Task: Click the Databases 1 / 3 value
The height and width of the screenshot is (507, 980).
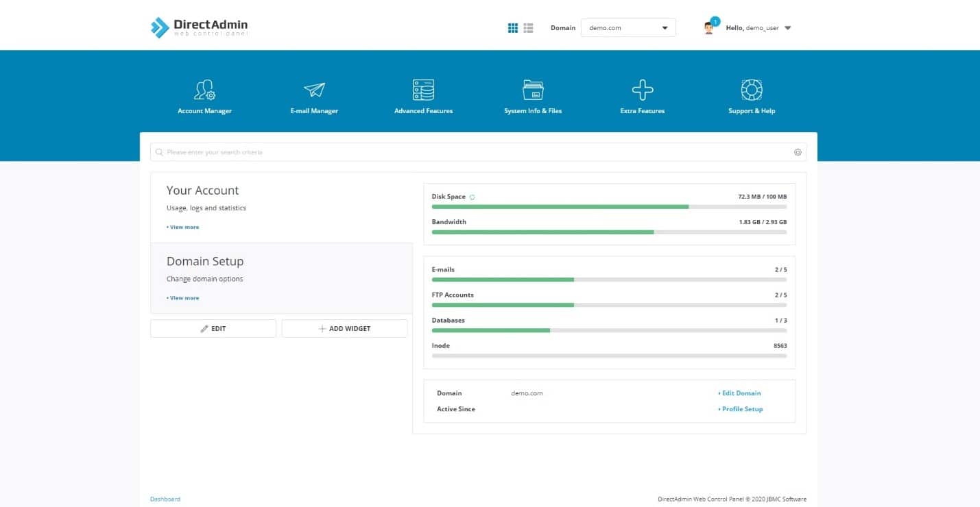Action: pyautogui.click(x=781, y=321)
